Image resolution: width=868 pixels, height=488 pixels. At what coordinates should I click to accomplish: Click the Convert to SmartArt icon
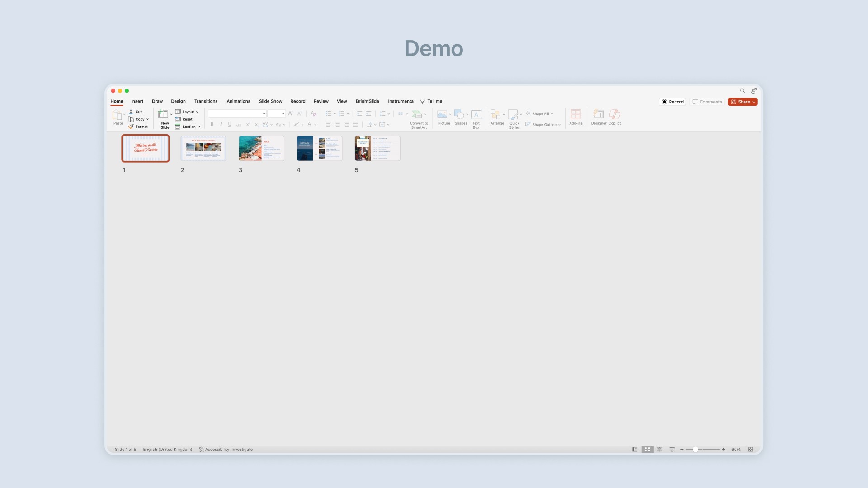(417, 114)
